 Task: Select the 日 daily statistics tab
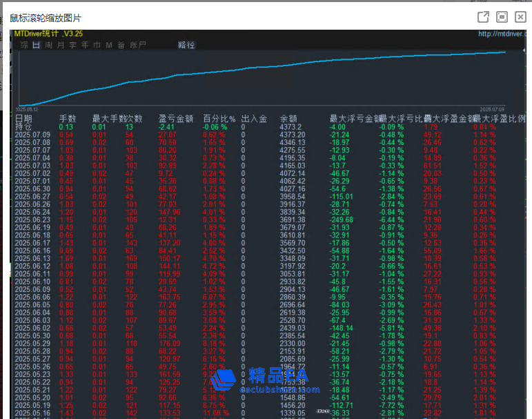(x=36, y=45)
